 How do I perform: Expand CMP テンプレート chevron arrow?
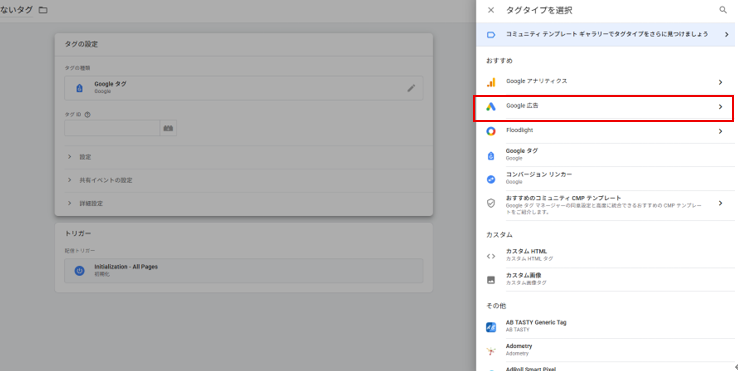click(720, 203)
